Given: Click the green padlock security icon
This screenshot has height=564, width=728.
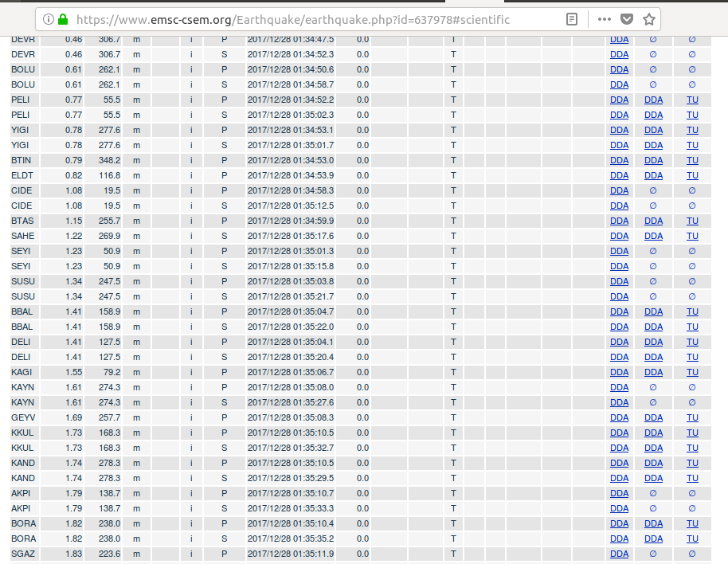Looking at the screenshot, I should coord(63,19).
